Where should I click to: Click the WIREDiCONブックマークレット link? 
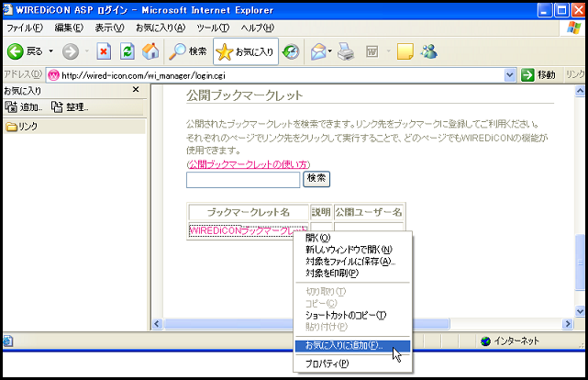[248, 230]
